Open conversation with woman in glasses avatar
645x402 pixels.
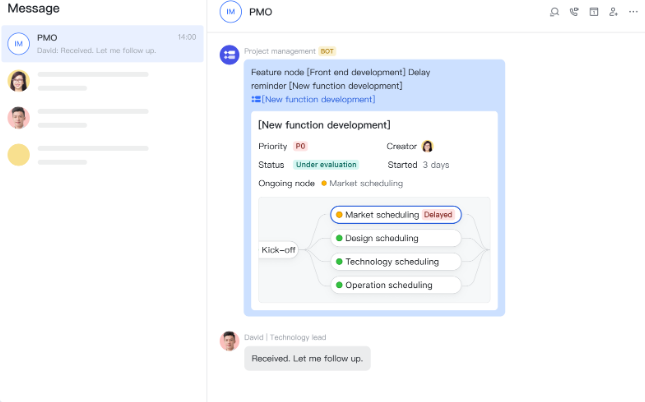(x=19, y=81)
